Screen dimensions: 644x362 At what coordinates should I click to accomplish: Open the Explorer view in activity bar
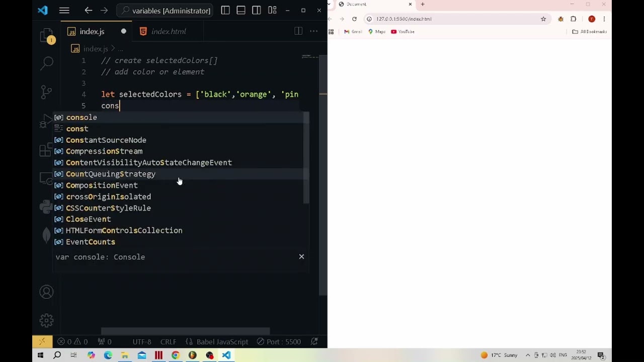pyautogui.click(x=47, y=35)
